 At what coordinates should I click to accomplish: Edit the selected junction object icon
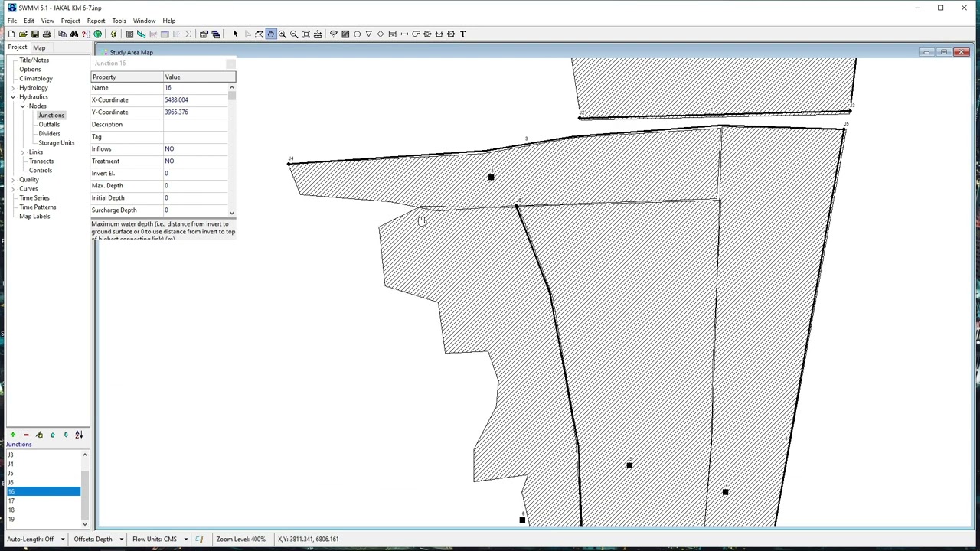(x=39, y=435)
